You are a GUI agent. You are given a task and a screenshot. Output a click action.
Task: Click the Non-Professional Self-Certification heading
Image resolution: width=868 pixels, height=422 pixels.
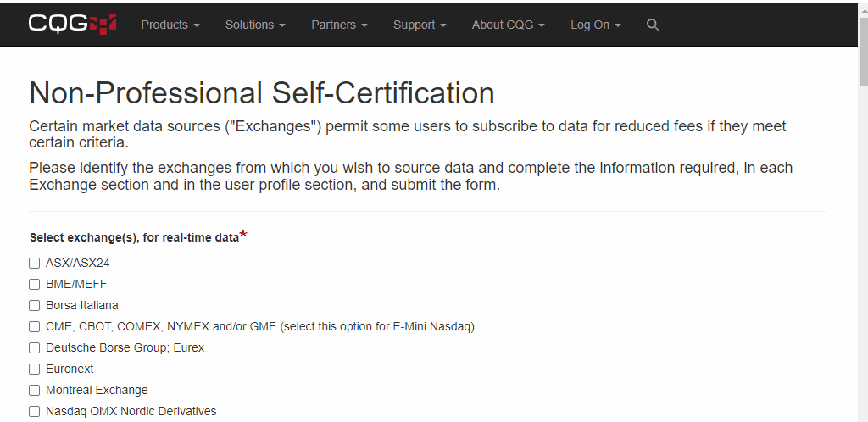(x=261, y=92)
